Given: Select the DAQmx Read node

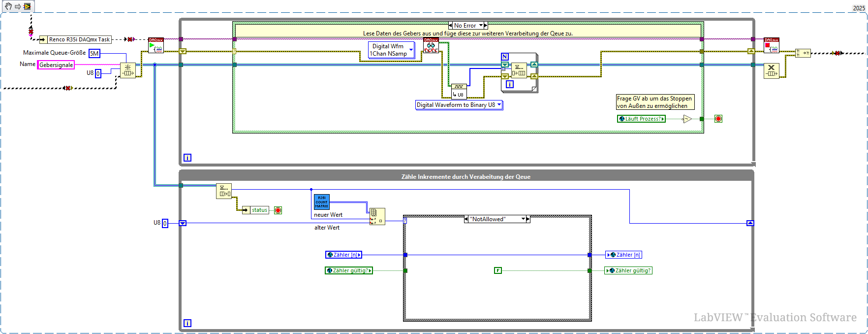Looking at the screenshot, I should pos(431,46).
